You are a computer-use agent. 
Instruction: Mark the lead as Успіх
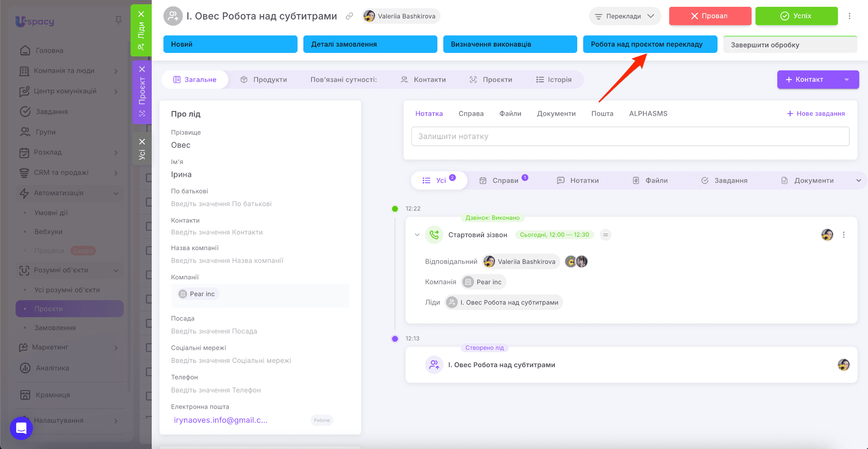[796, 16]
